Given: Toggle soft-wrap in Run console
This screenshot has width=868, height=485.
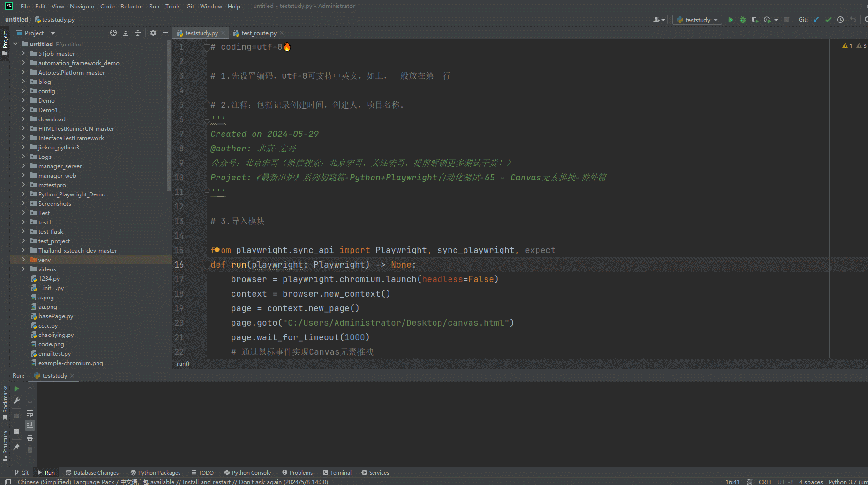Looking at the screenshot, I should click(x=30, y=413).
